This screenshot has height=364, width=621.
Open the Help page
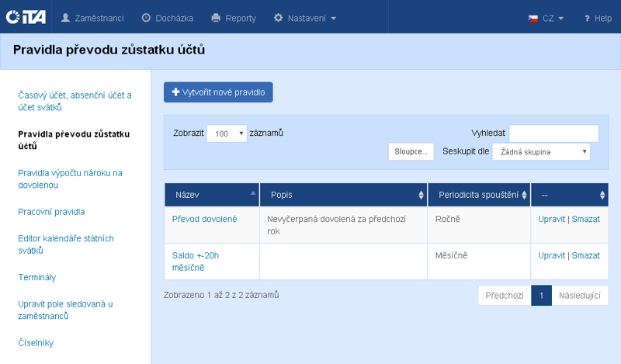(x=598, y=17)
